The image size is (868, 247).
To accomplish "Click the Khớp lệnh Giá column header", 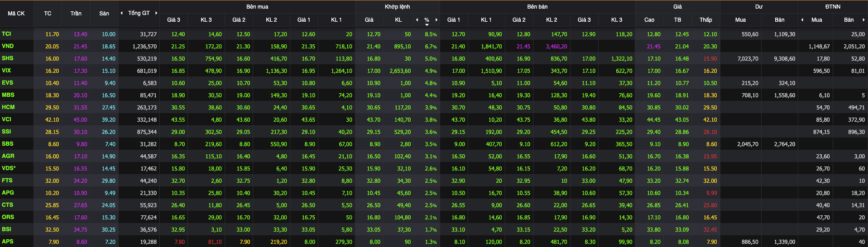I will click(369, 20).
